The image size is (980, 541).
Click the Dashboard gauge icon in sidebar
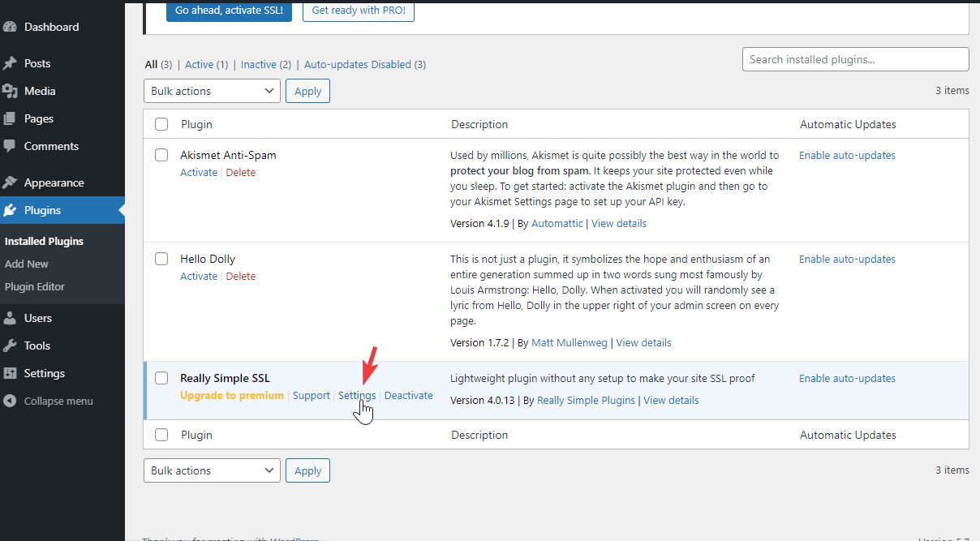[10, 27]
